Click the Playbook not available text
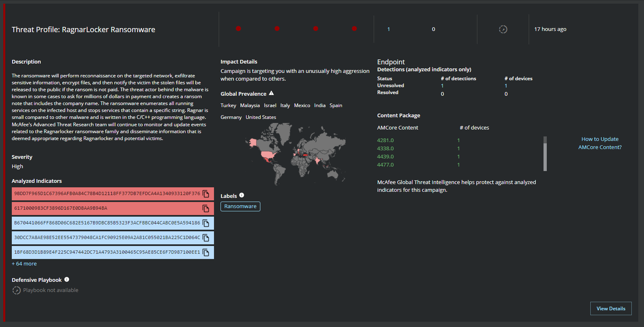Image resolution: width=644 pixels, height=327 pixels. (x=51, y=290)
